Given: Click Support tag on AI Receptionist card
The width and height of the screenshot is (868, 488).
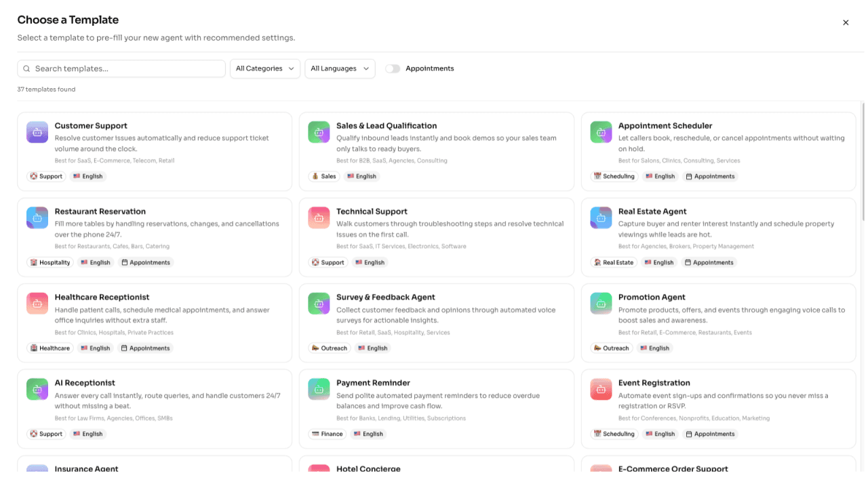Looking at the screenshot, I should (x=46, y=434).
